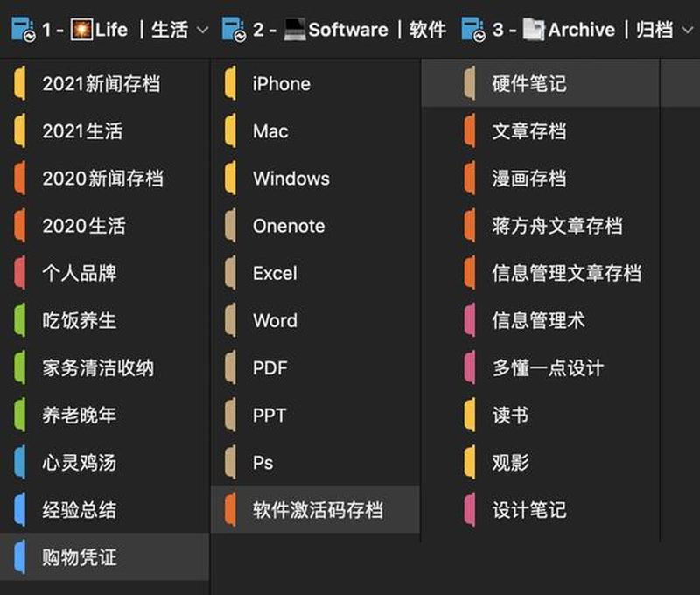
Task: Click the laptop image beside Software
Action: (x=295, y=30)
